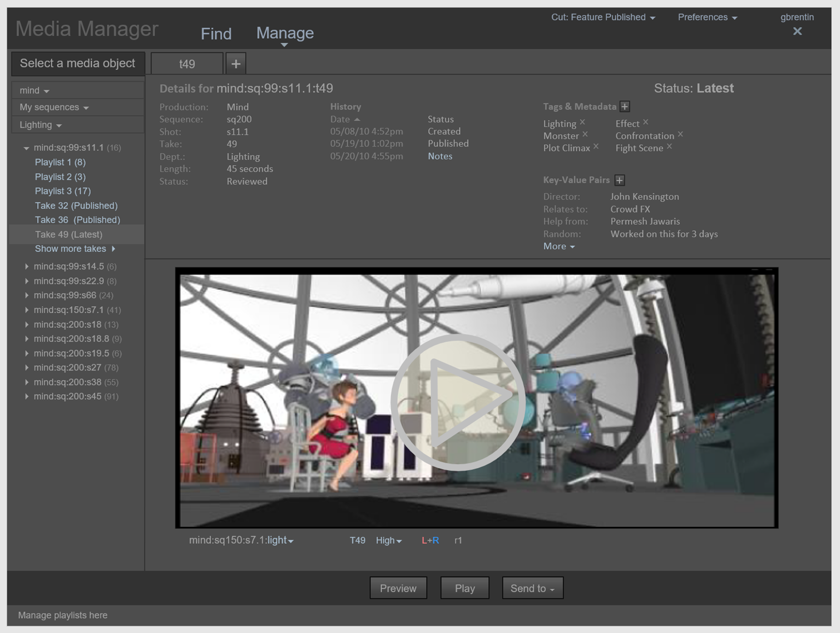Screen dimensions: 840x633
Task: Add a new tag in Tags & Metadata
Action: coord(625,107)
